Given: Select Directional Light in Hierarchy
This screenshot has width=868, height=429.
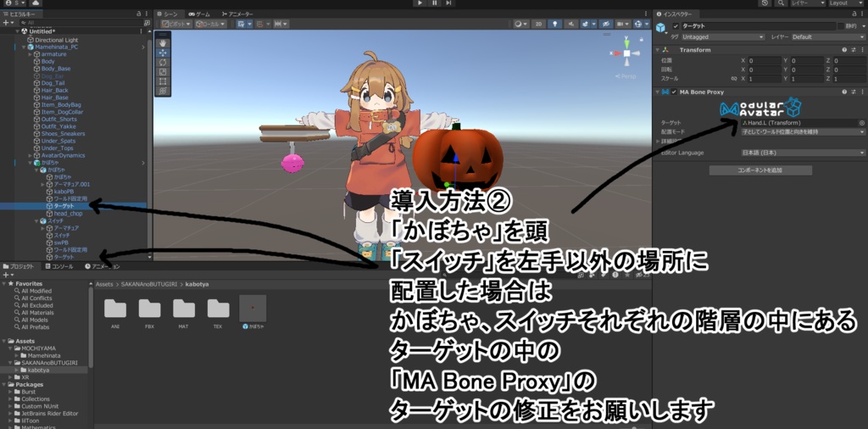Looking at the screenshot, I should point(57,40).
